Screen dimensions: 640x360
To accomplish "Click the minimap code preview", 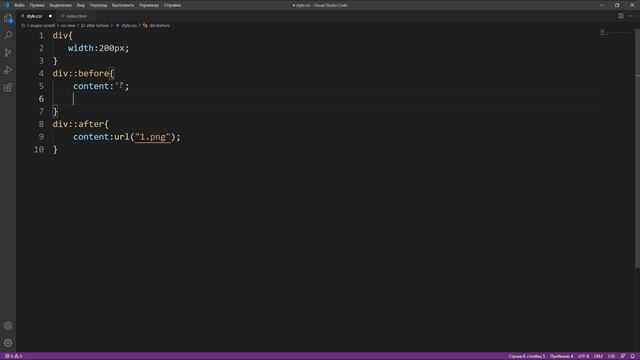I will pos(604,32).
